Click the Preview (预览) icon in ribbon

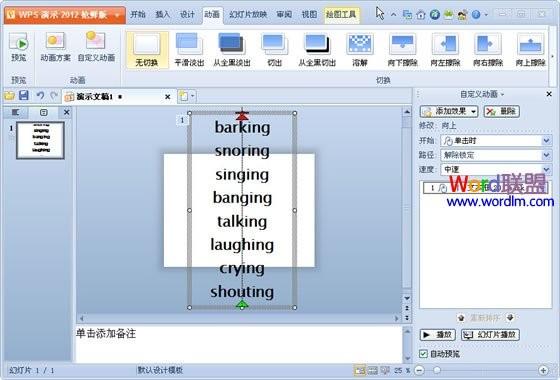(19, 47)
